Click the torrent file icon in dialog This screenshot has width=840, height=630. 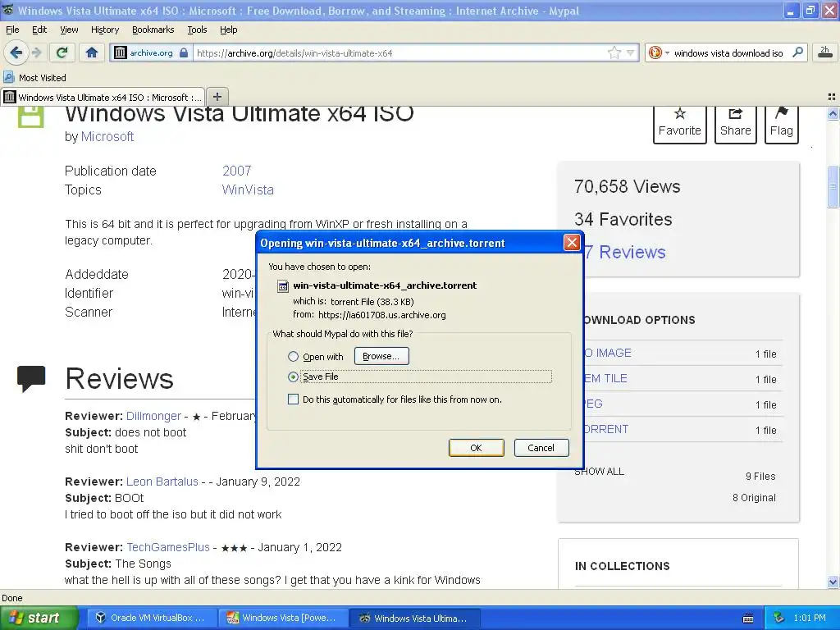[x=282, y=286]
